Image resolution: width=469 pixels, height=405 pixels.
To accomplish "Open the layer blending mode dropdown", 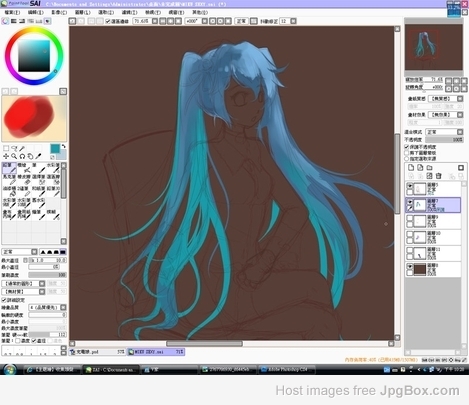I will click(x=444, y=132).
